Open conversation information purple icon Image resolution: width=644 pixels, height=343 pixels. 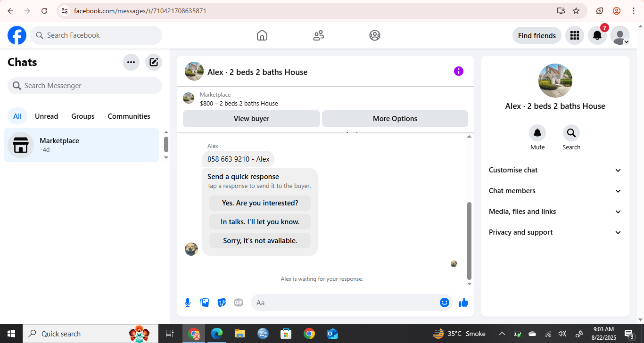pyautogui.click(x=459, y=71)
